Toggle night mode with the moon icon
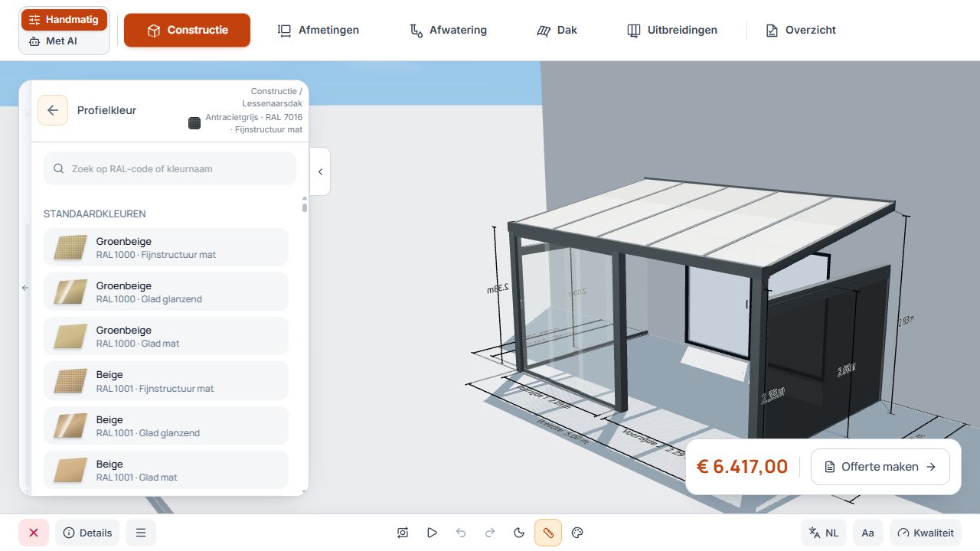 coord(519,533)
